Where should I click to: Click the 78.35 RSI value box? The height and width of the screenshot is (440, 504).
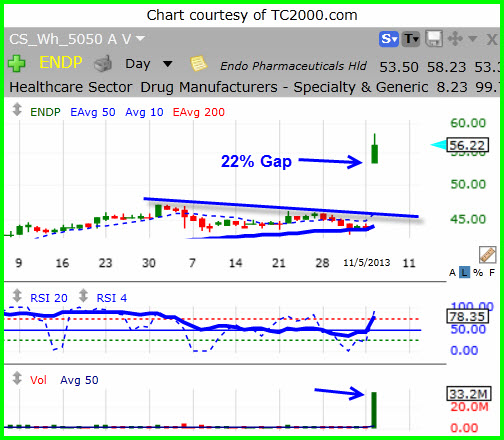tap(467, 316)
